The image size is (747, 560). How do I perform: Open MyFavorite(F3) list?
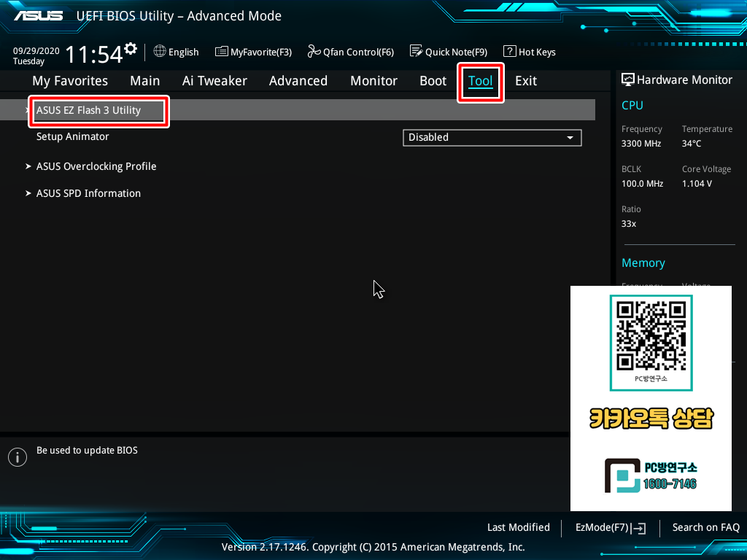pos(253,52)
